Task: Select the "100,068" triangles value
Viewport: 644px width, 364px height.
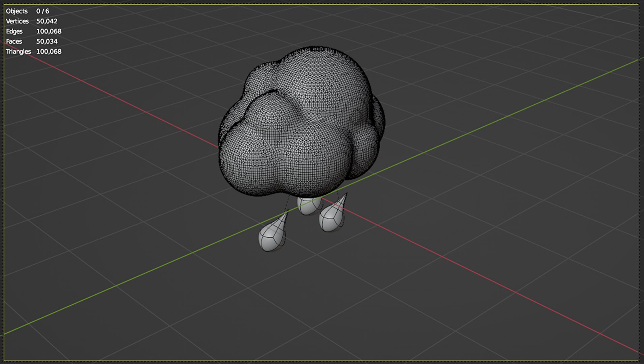Action: (x=49, y=52)
